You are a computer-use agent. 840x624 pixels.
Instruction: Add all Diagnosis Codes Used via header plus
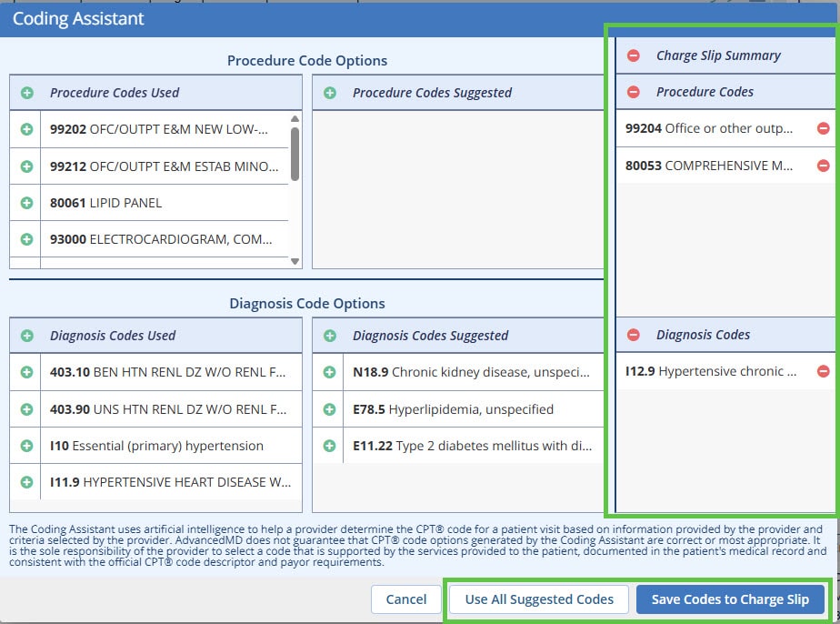click(26, 336)
